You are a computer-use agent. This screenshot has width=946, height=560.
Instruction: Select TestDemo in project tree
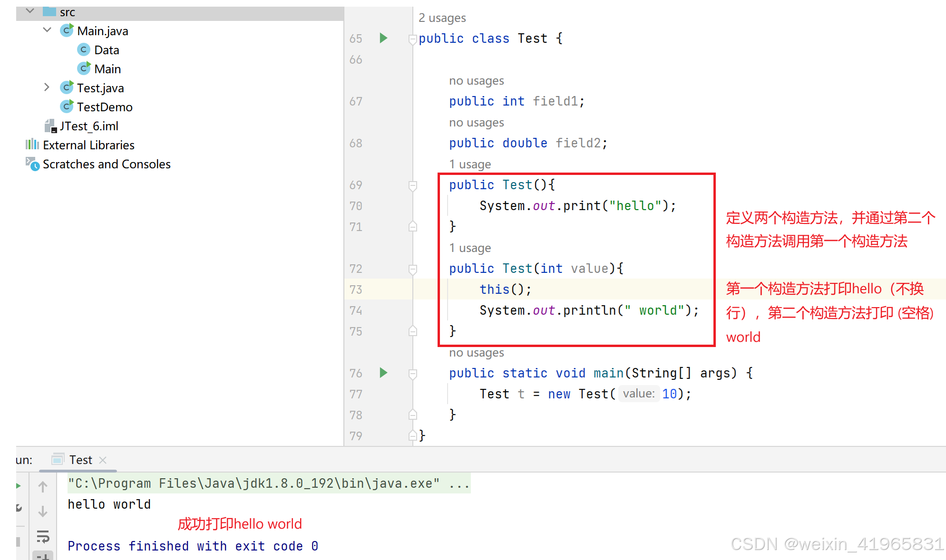[x=105, y=107]
